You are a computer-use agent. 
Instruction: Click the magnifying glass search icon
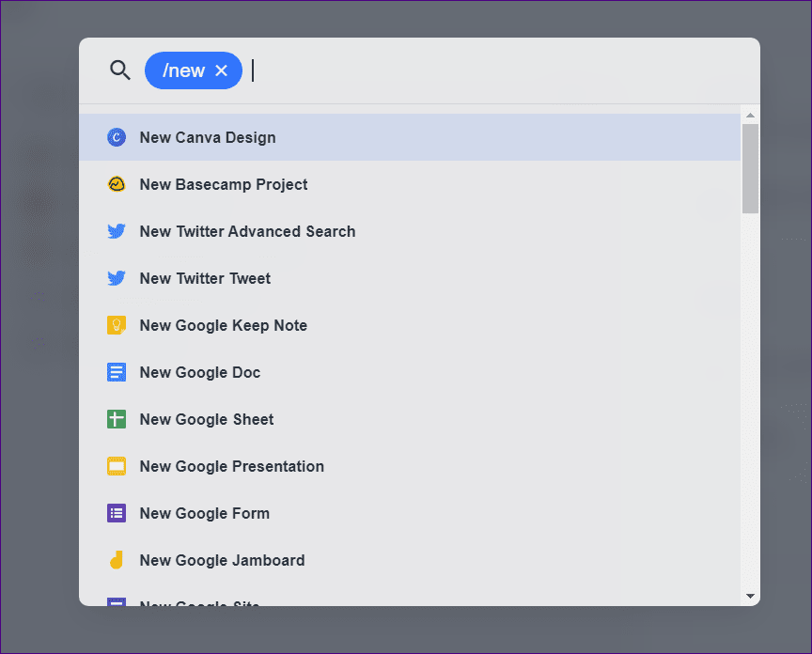click(x=119, y=70)
